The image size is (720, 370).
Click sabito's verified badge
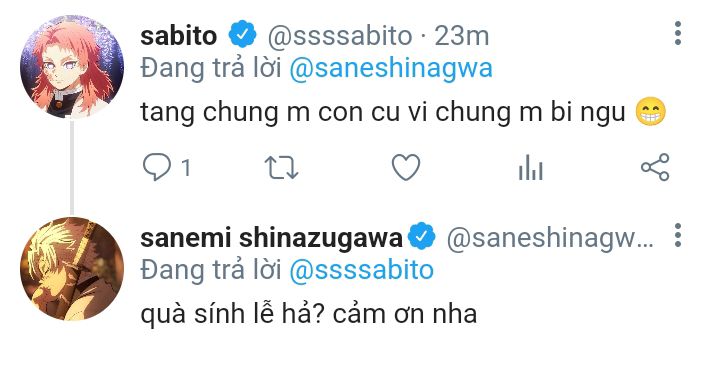pyautogui.click(x=242, y=34)
